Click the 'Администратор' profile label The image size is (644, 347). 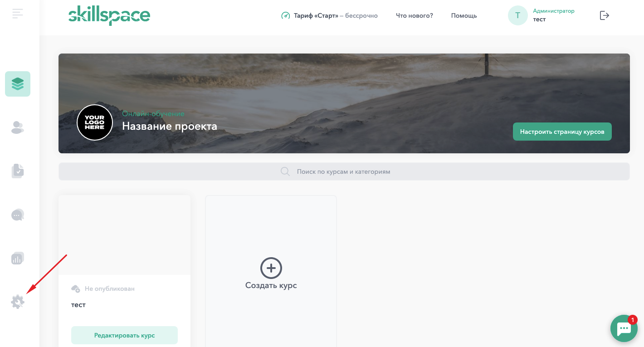554,11
